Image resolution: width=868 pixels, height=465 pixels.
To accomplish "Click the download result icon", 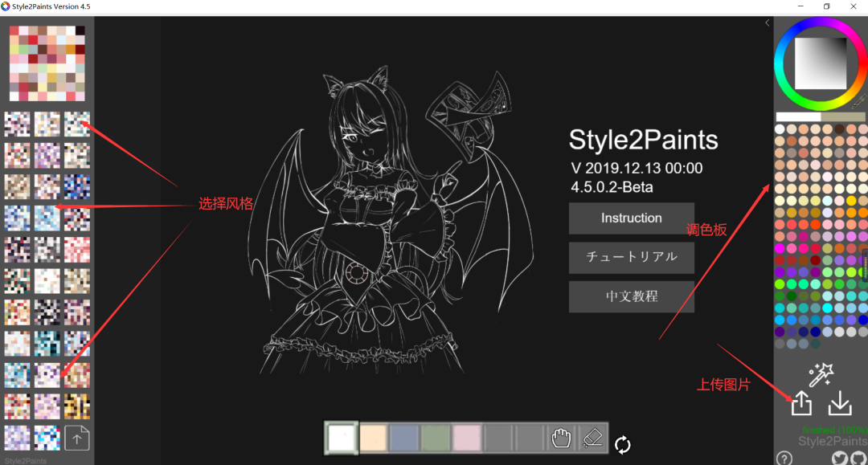I will coord(840,402).
